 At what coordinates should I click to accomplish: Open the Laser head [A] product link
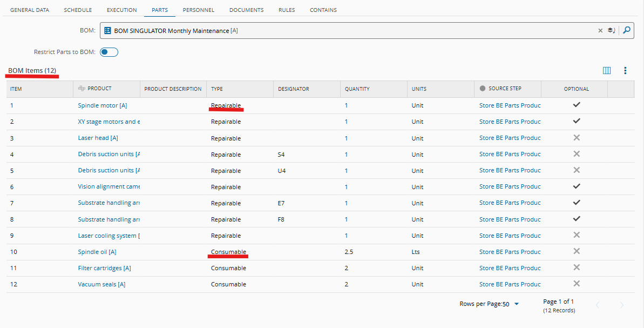[98, 138]
